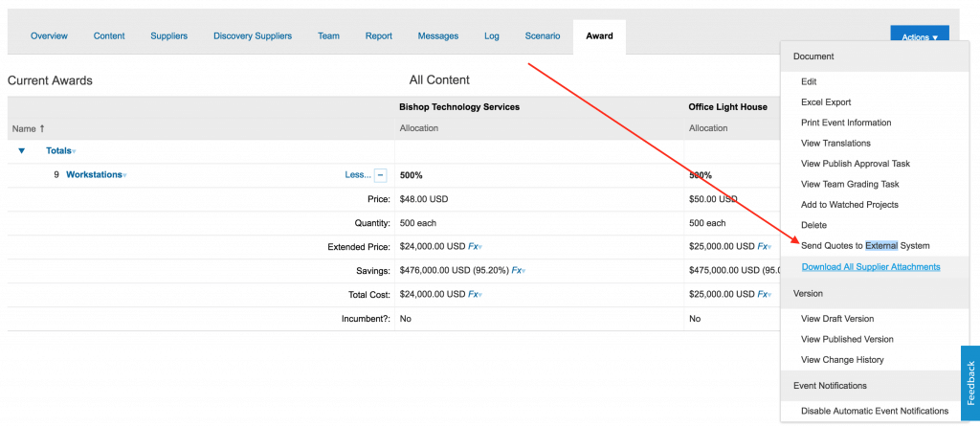Open the Suppliers tab
980x427 pixels.
tap(168, 35)
